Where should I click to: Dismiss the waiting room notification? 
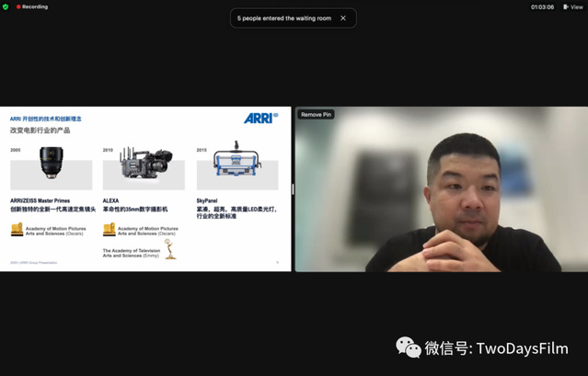(343, 17)
